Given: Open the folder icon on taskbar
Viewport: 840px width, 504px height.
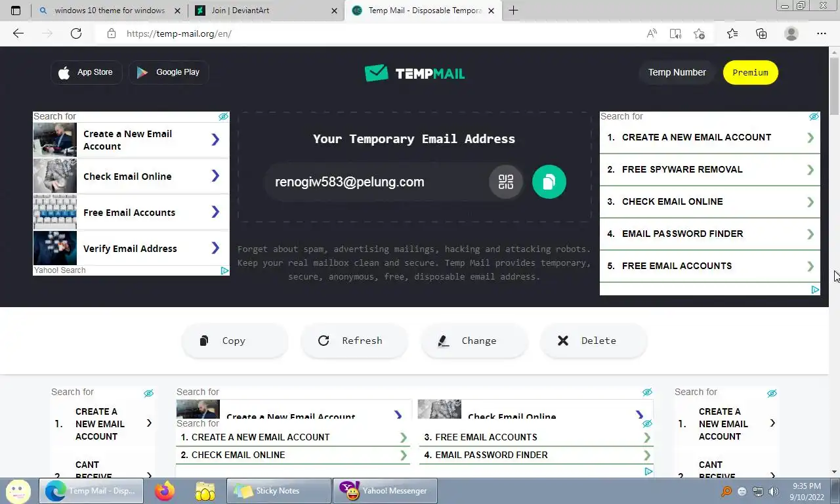Looking at the screenshot, I should pyautogui.click(x=205, y=491).
